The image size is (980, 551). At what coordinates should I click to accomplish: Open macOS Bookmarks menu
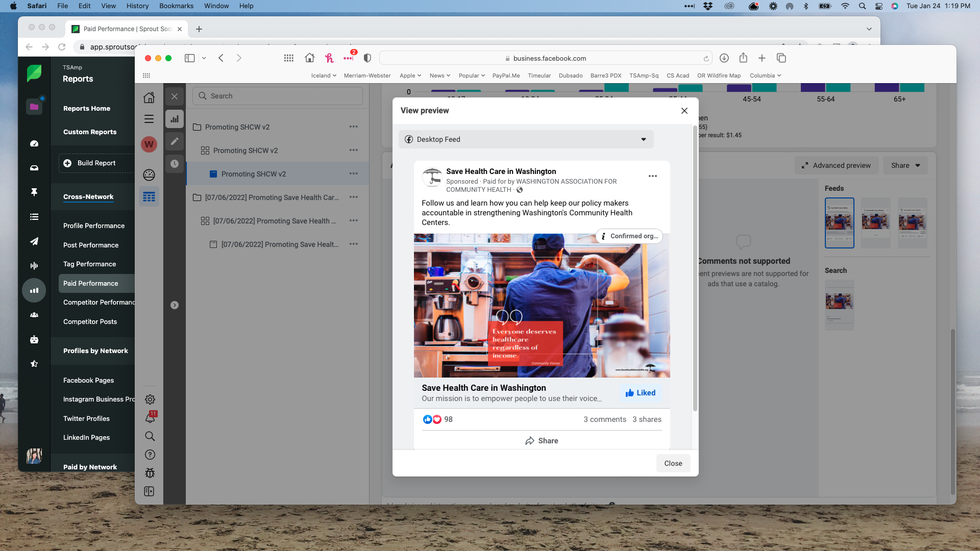coord(176,6)
